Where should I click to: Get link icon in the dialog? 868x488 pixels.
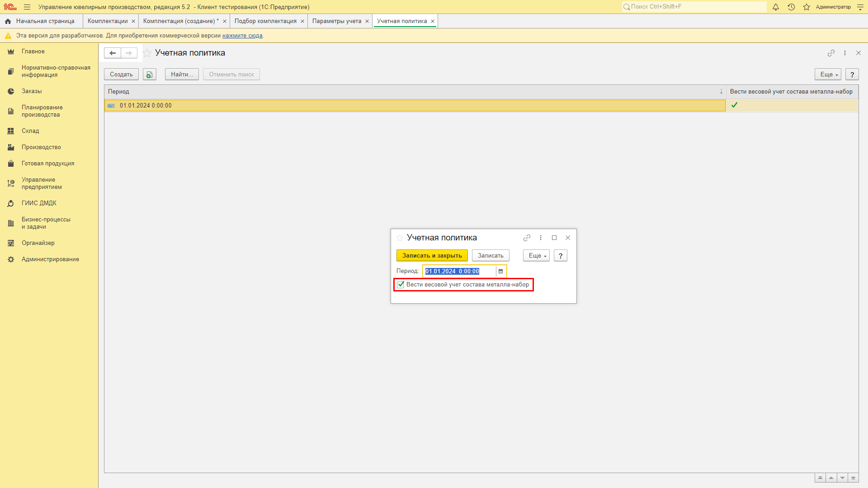pyautogui.click(x=527, y=238)
